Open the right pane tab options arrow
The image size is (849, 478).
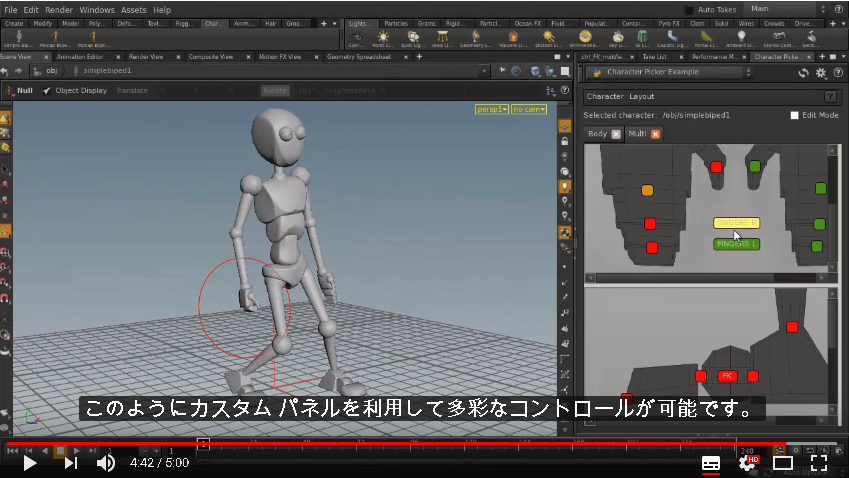tap(843, 56)
